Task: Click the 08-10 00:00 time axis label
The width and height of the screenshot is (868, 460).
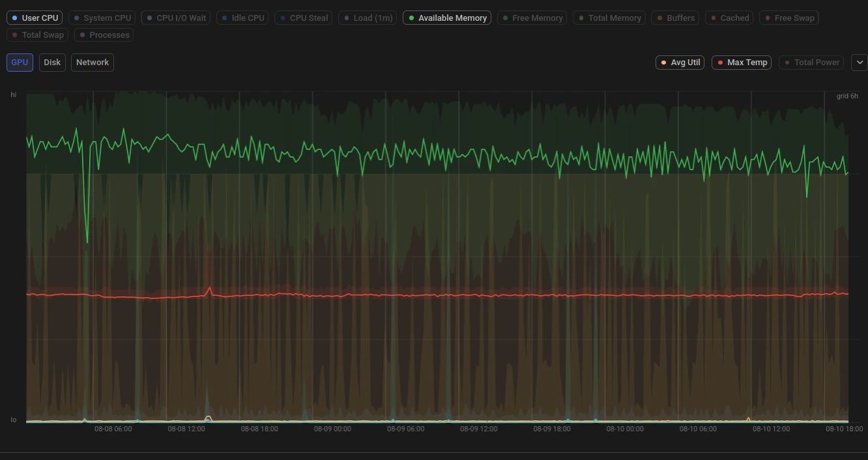Action: coord(625,429)
